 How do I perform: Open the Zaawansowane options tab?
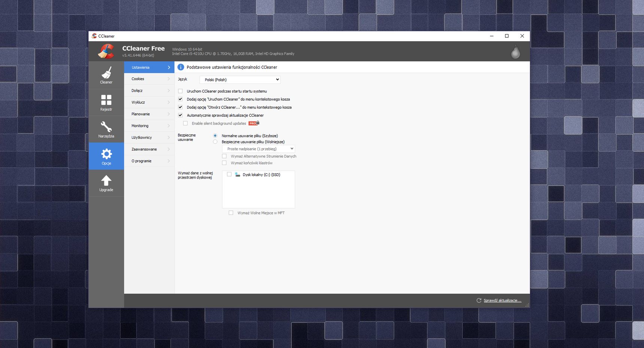pyautogui.click(x=149, y=149)
